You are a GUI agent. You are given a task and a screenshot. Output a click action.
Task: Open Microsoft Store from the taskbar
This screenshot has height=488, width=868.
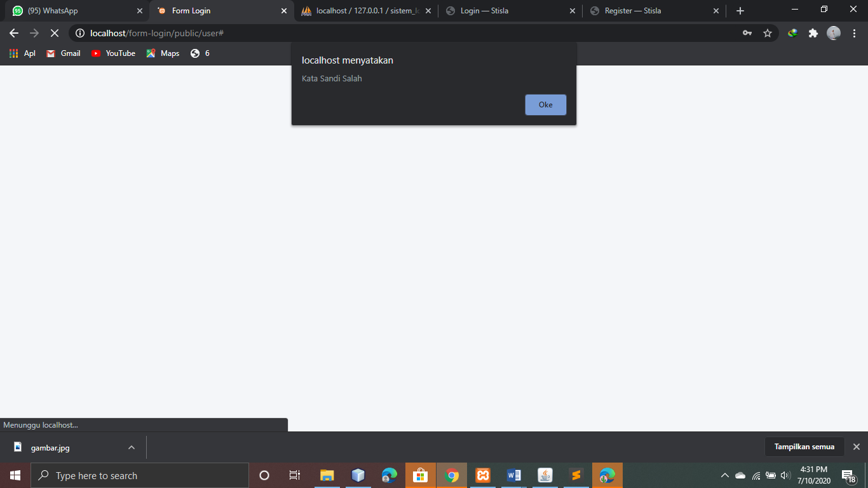point(420,475)
